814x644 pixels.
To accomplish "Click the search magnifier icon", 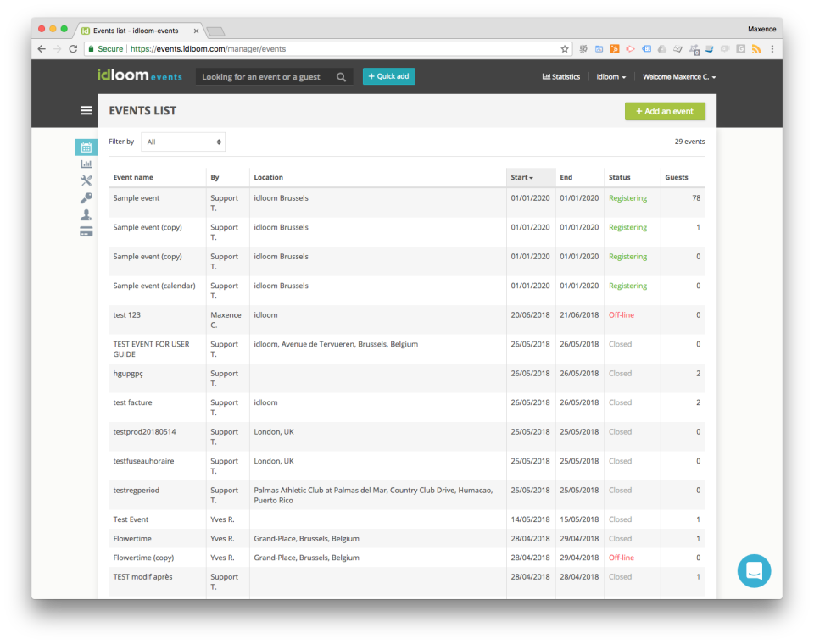I will [341, 77].
